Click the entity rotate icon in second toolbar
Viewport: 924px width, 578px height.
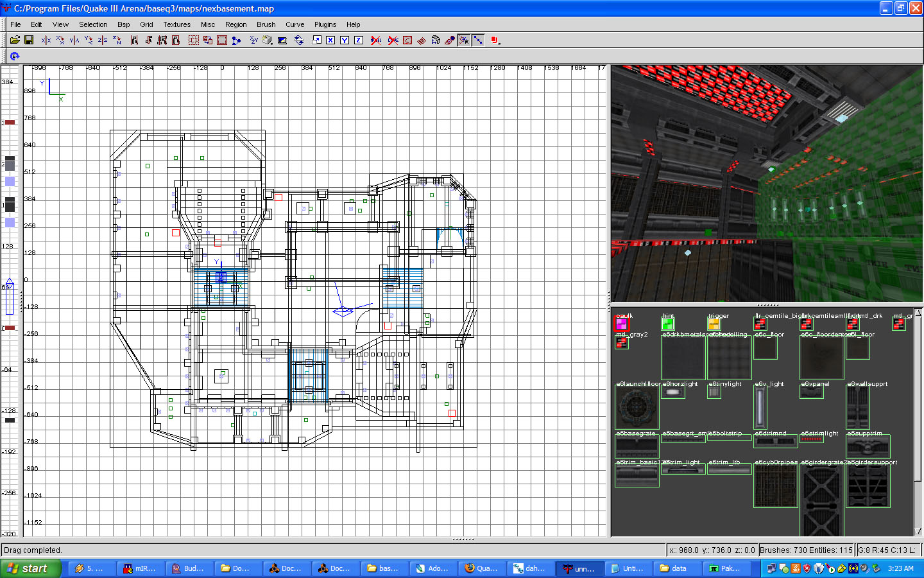(x=15, y=57)
